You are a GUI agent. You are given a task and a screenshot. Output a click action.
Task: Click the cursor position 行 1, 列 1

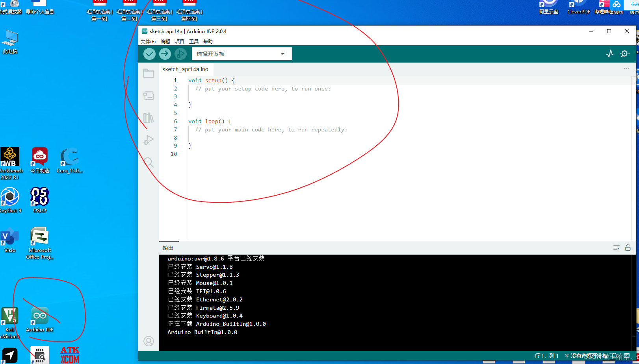coord(546,356)
